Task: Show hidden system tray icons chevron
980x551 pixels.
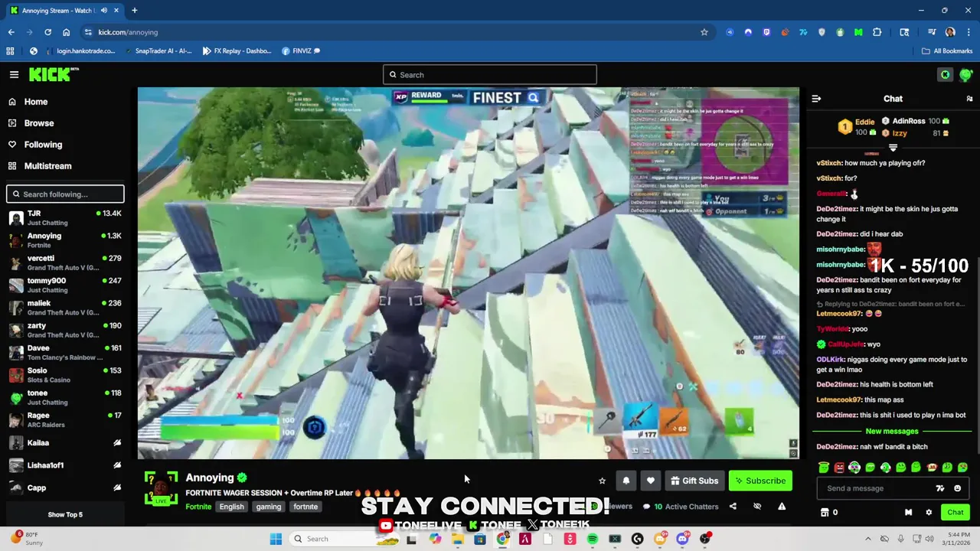Action: (868, 539)
